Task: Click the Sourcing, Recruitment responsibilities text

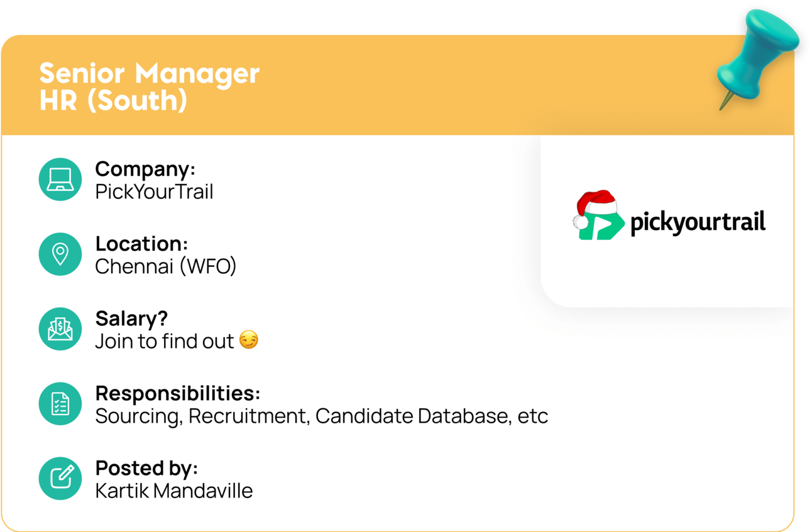Action: [321, 416]
